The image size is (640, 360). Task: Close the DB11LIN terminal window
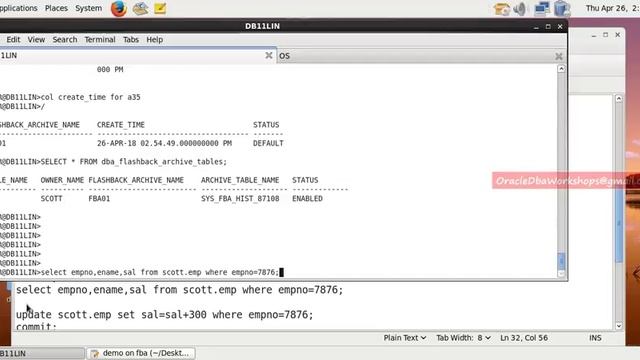coord(560,27)
